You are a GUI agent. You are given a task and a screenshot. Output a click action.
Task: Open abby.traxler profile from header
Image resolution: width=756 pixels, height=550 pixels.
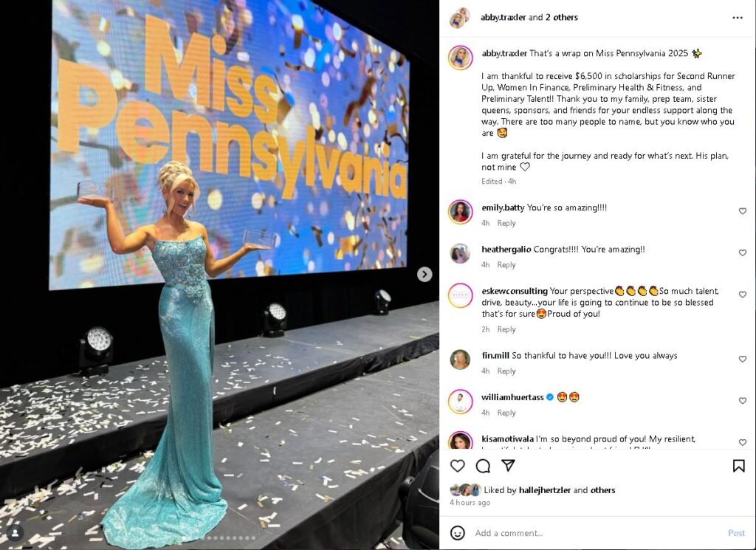coord(503,18)
